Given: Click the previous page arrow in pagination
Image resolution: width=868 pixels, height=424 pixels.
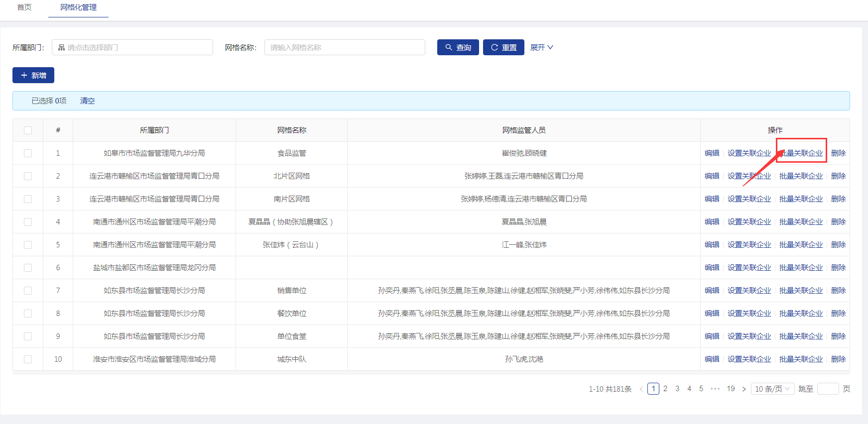Looking at the screenshot, I should tap(641, 389).
